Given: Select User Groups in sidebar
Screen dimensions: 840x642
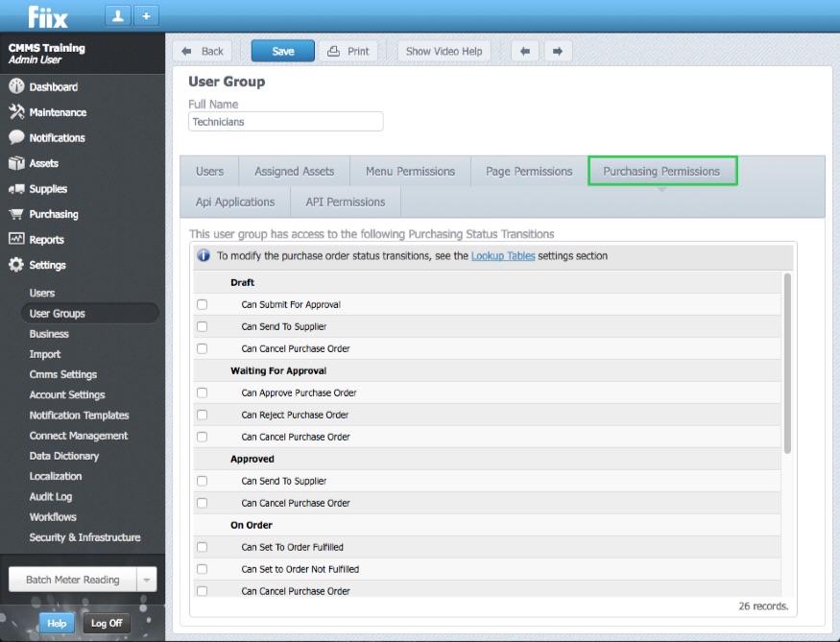Looking at the screenshot, I should point(90,313).
